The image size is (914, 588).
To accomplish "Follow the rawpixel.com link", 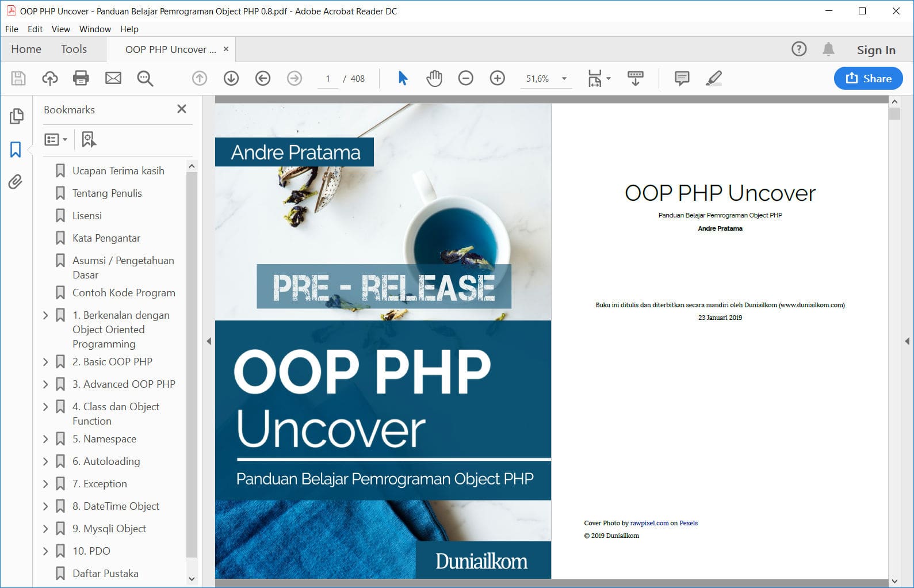I will (649, 523).
